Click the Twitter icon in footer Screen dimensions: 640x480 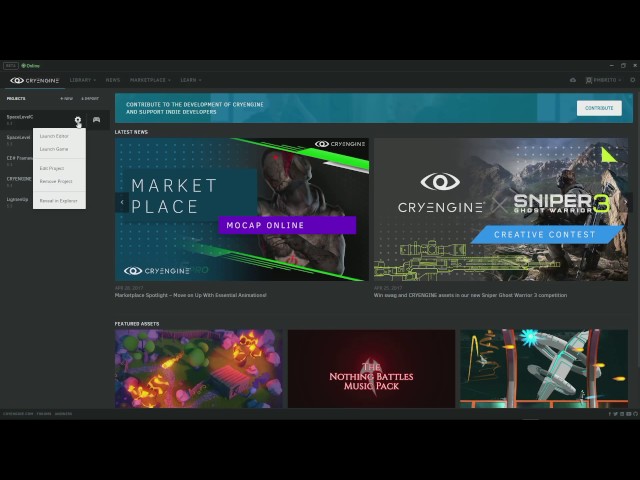(616, 414)
